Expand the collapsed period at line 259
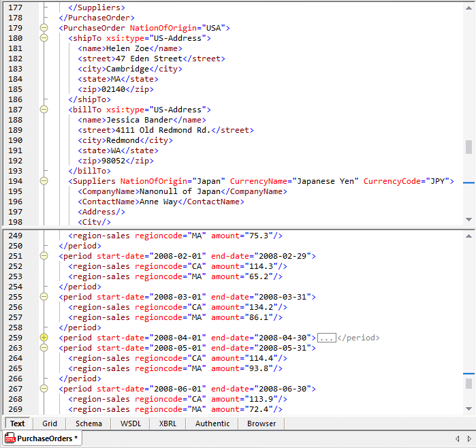476x448 pixels. [x=44, y=338]
